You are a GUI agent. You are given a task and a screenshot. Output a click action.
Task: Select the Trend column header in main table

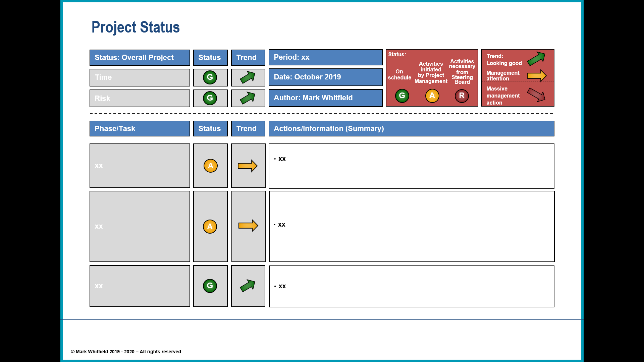248,128
